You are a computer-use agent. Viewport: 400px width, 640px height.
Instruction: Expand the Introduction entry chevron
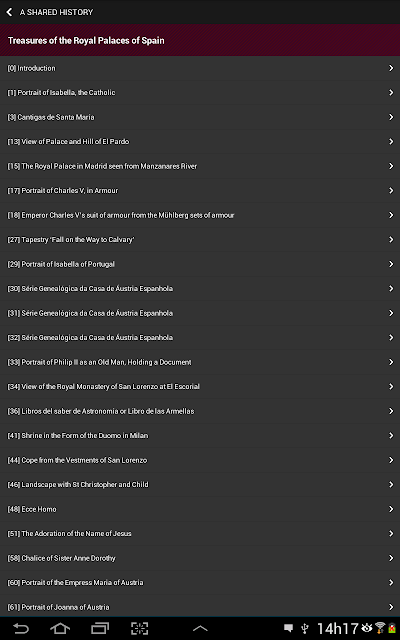(391, 68)
